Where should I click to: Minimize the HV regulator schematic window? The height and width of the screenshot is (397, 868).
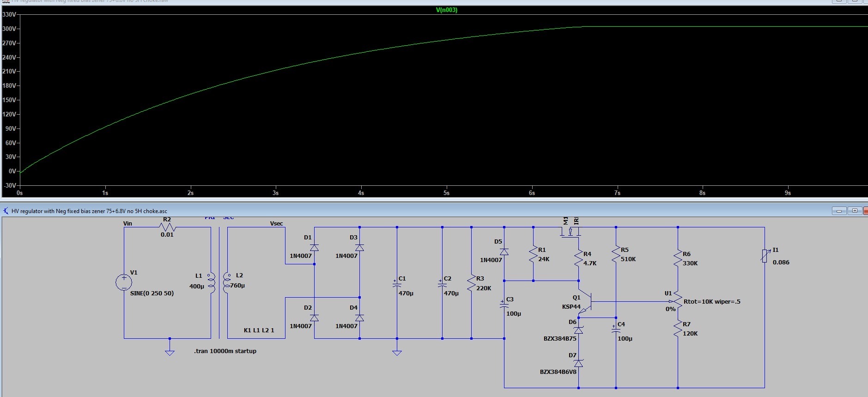[839, 211]
